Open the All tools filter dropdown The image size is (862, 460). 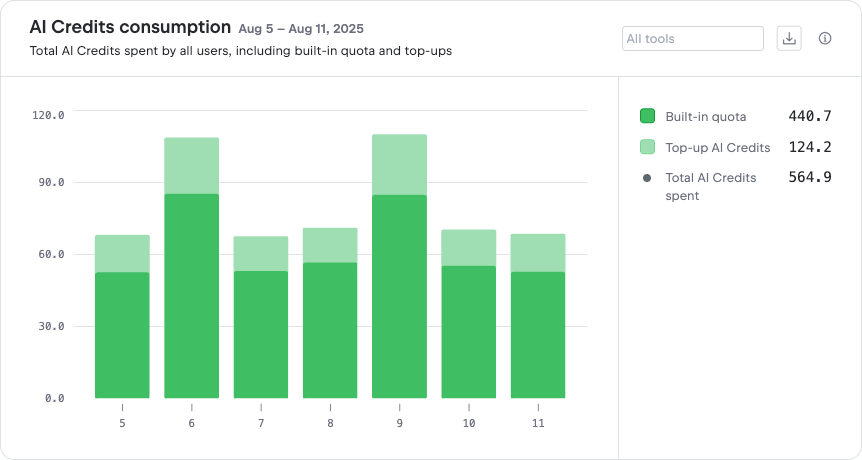(x=692, y=39)
